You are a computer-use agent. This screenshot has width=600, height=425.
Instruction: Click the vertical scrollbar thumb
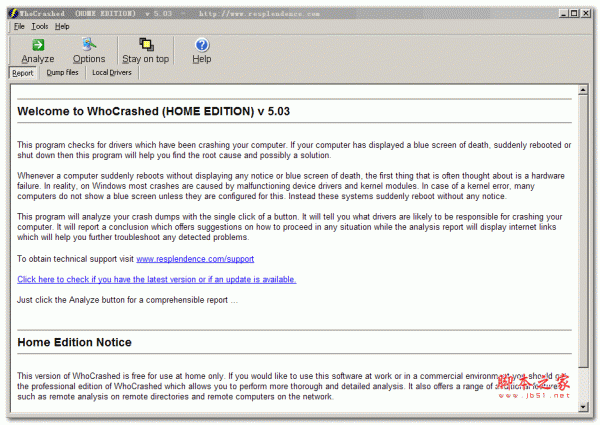click(x=583, y=231)
